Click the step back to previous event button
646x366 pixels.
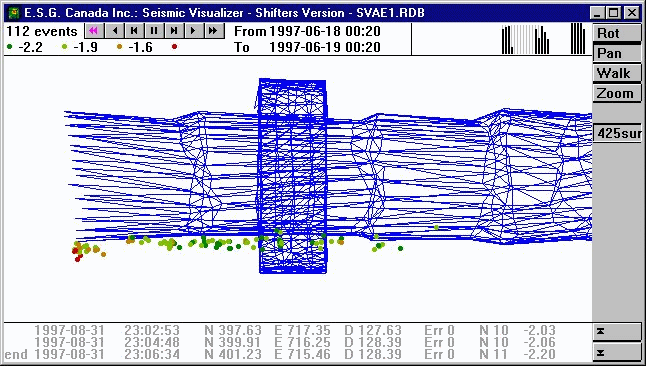[134, 30]
